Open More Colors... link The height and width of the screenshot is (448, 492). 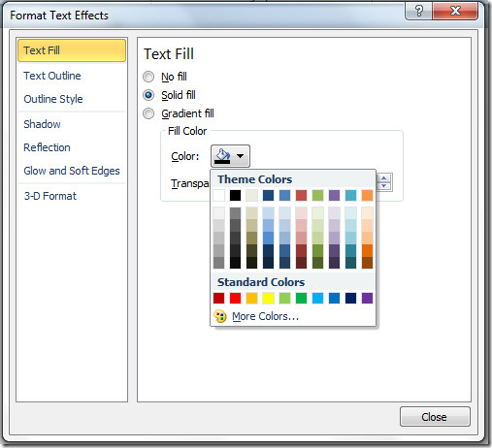click(x=265, y=316)
